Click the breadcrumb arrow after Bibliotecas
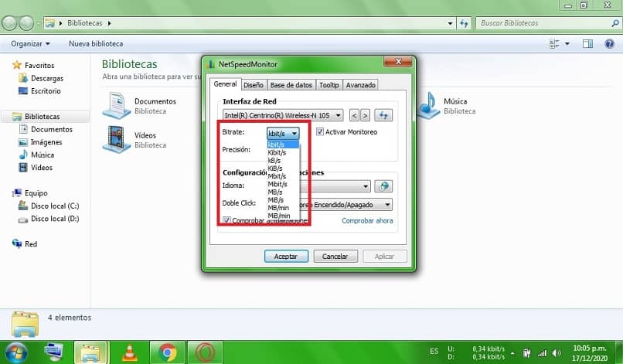Screen dimensions: 623x364 pyautogui.click(x=109, y=23)
